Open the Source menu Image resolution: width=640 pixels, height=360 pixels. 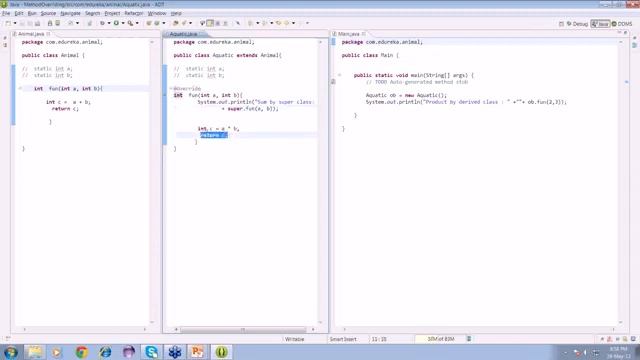point(48,13)
